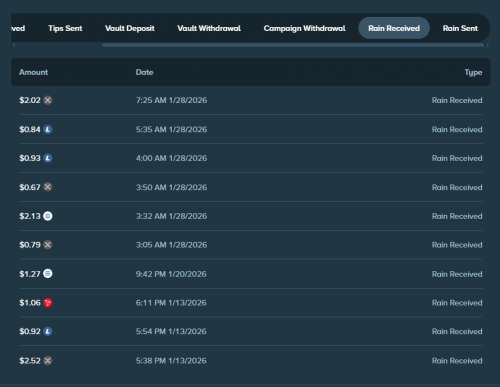The image size is (500, 387).
Task: Click the $2.02 amount
Action: [x=30, y=100]
